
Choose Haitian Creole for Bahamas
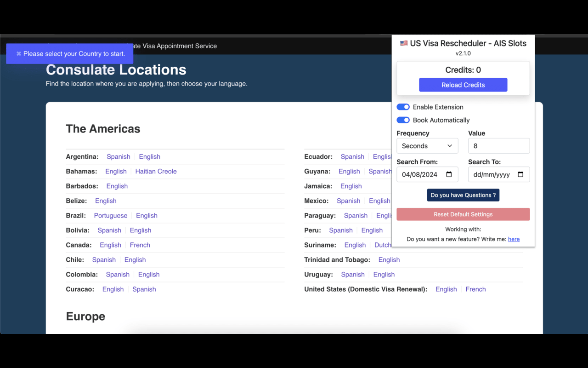click(x=156, y=172)
